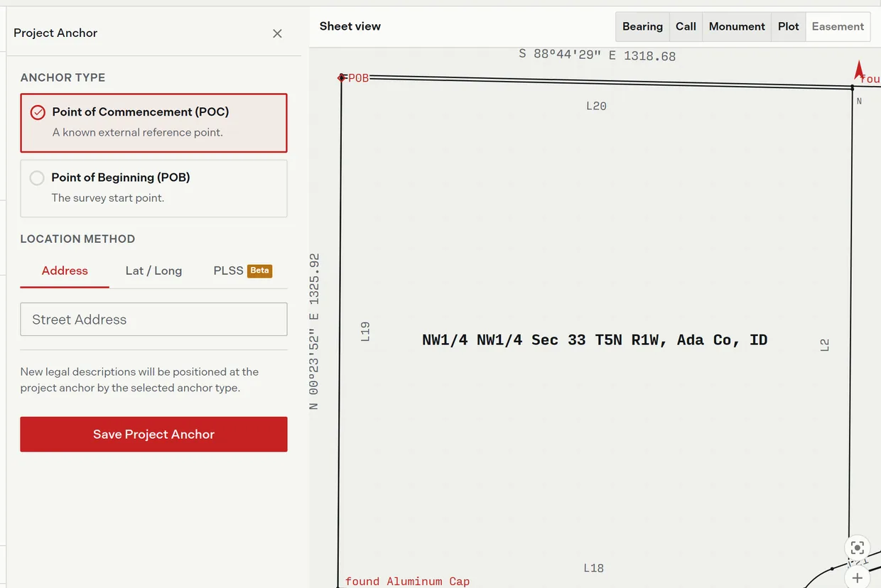Screen dimensions: 881x588
Task: Click the recenter view icon
Action: pos(858,548)
